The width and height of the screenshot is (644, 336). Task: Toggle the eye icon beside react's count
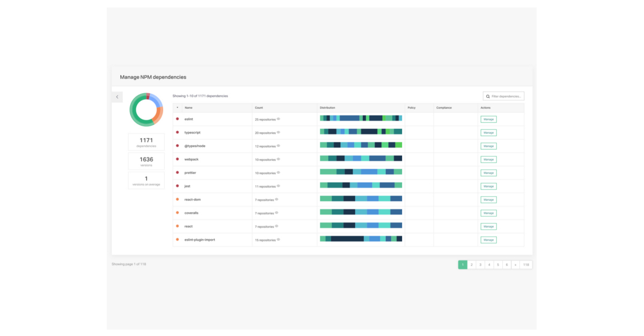coord(277,226)
